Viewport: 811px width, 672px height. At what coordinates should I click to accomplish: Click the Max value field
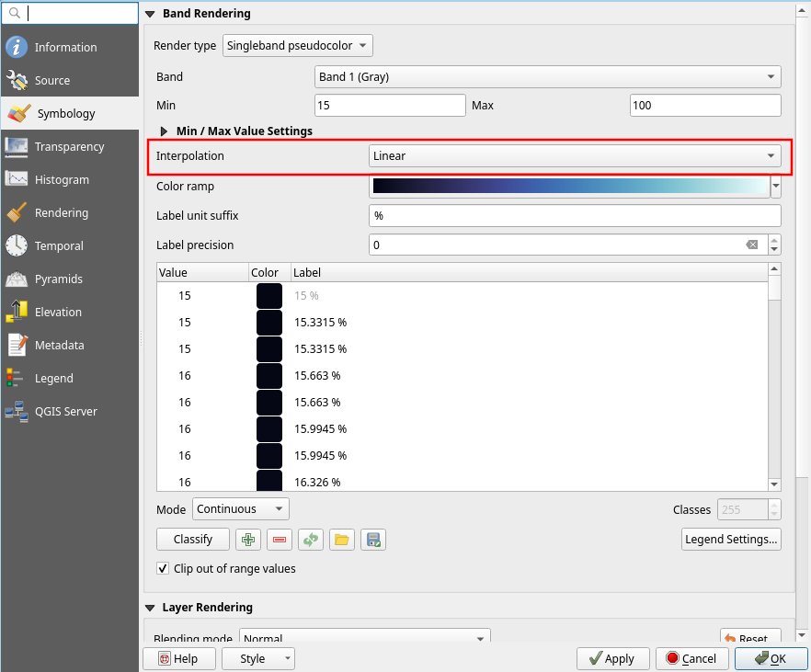click(705, 106)
